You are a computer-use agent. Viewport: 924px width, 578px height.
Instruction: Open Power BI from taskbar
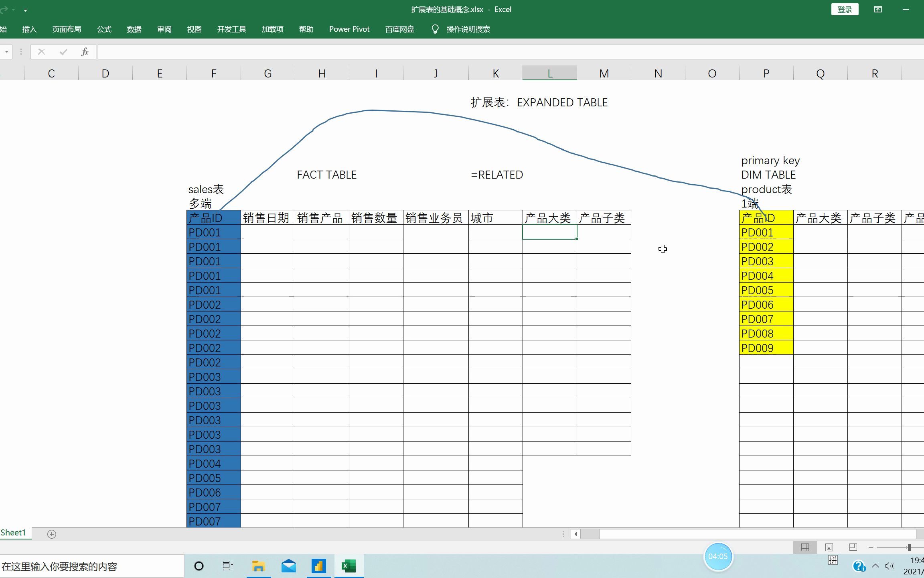(x=319, y=566)
